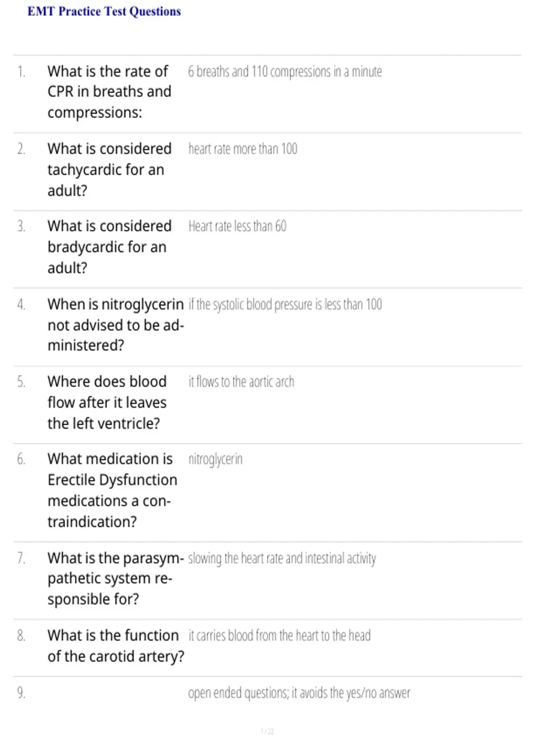Click the answer 'it flows to the aortic arch'

point(241,382)
